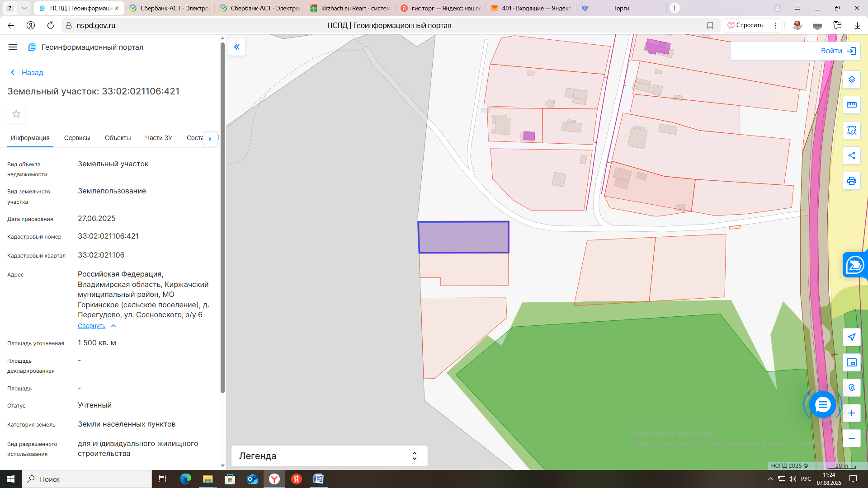Switch to the Сервисы tab

click(77, 138)
